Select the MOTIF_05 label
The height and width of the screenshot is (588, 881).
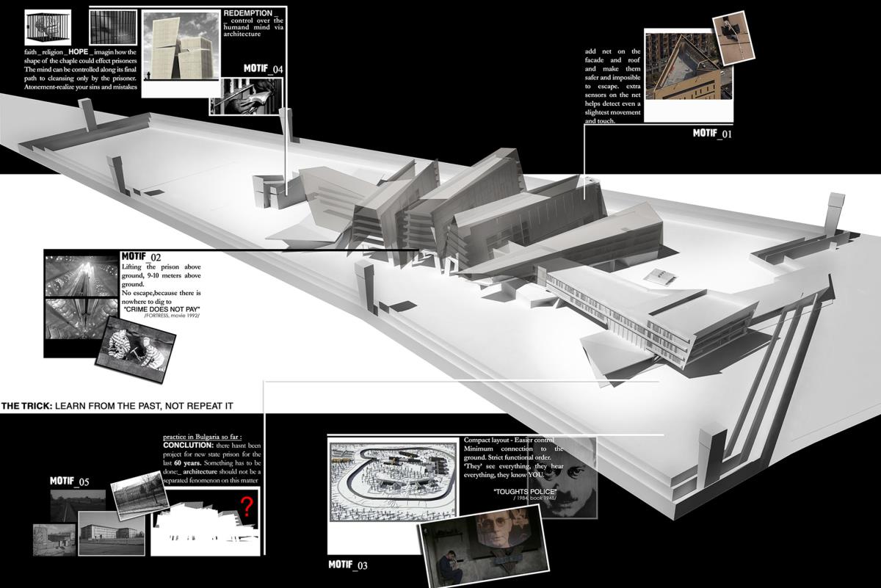[70, 482]
